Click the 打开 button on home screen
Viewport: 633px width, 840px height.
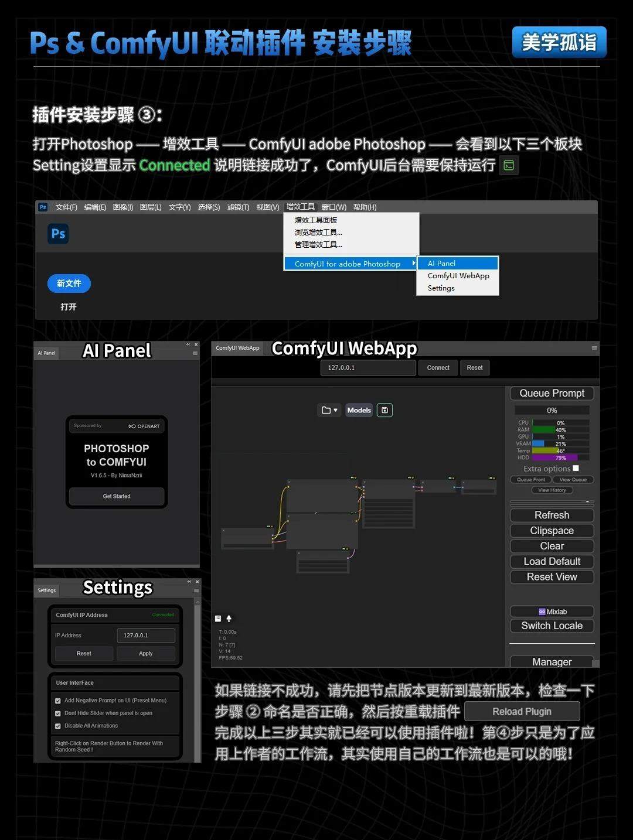pos(69,307)
